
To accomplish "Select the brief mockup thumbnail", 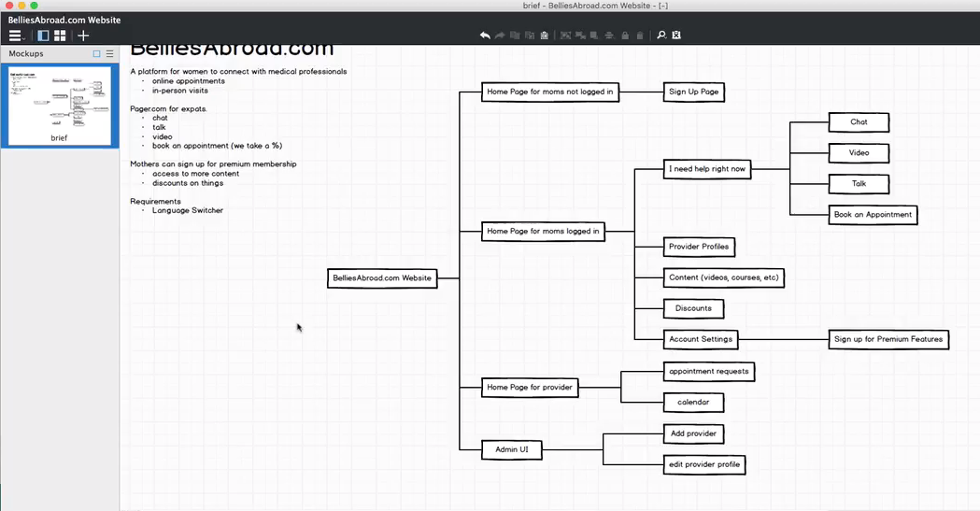I will 60,106.
